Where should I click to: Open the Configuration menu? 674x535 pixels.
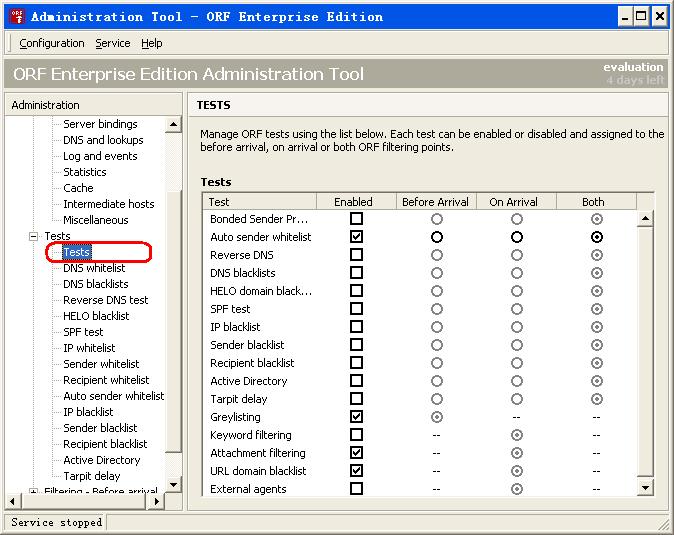[x=52, y=43]
